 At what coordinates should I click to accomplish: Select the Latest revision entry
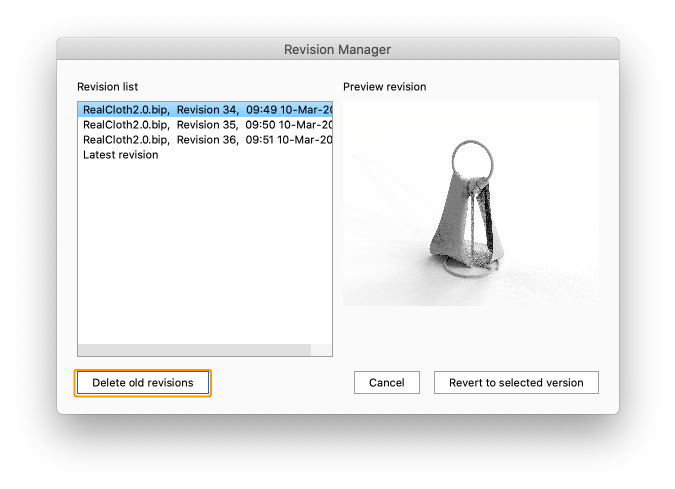(120, 155)
